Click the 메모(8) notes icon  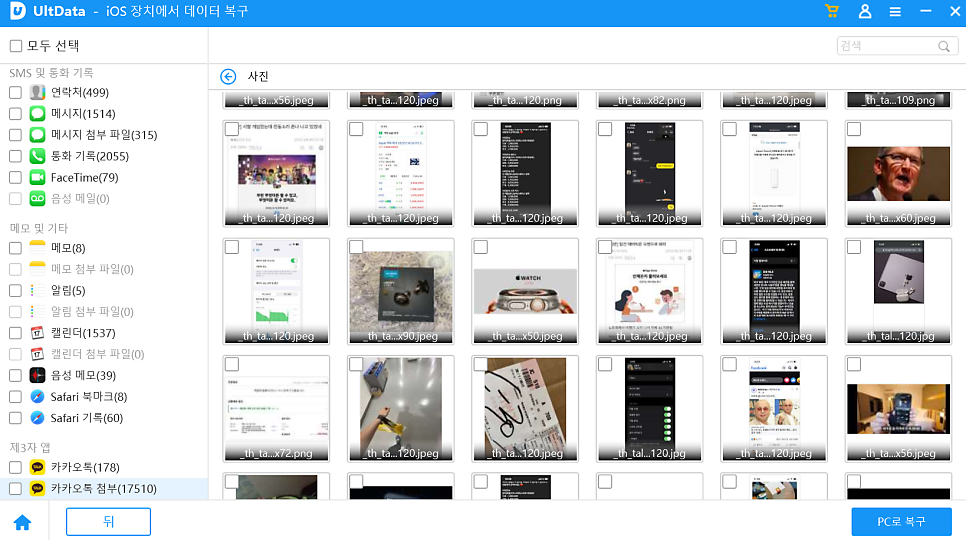38,248
